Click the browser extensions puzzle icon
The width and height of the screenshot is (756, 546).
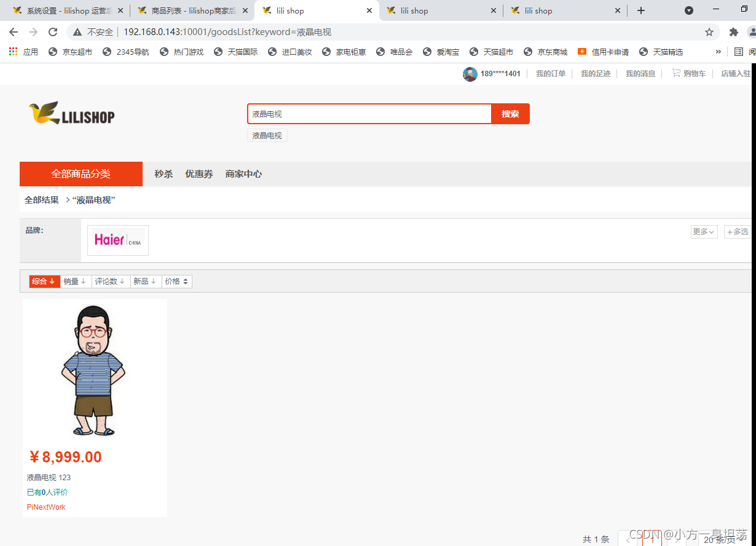(733, 32)
